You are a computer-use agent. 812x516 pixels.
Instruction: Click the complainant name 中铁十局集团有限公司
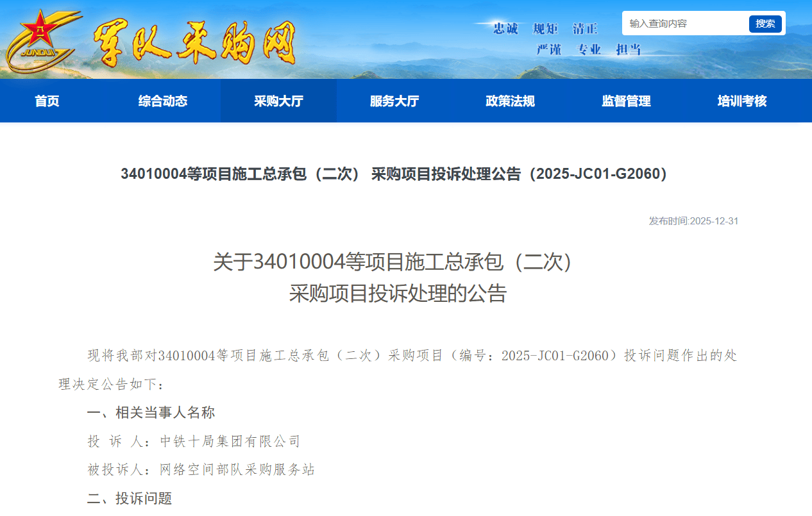(x=230, y=441)
